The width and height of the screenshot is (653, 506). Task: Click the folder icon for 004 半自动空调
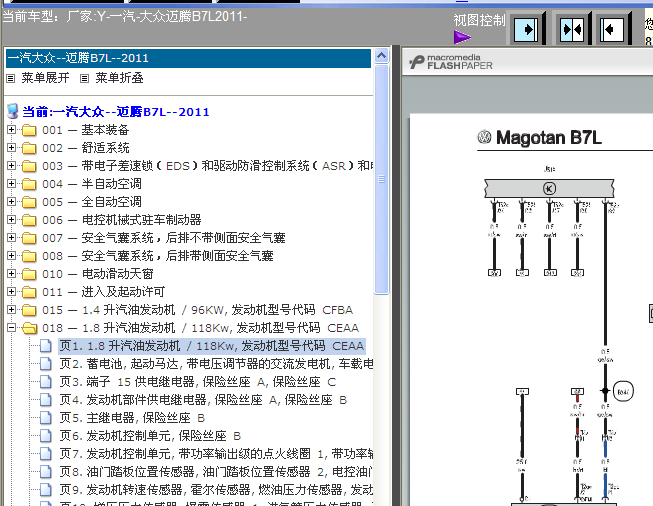29,184
